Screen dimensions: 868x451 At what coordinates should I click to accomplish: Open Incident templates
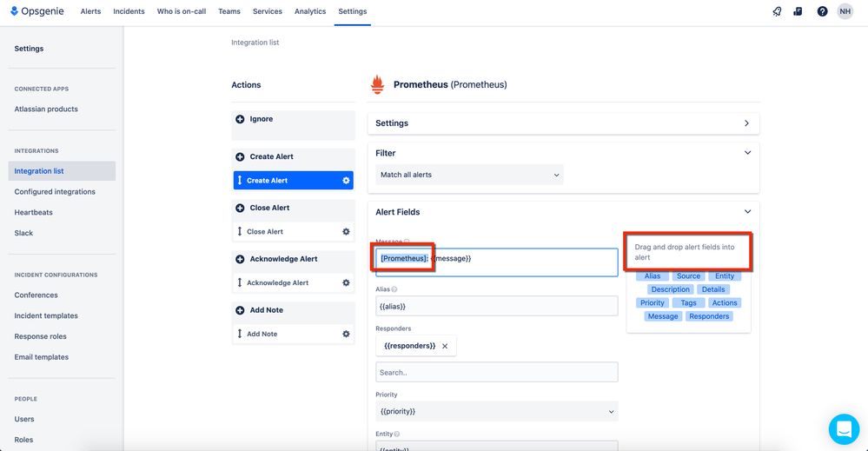tap(46, 316)
